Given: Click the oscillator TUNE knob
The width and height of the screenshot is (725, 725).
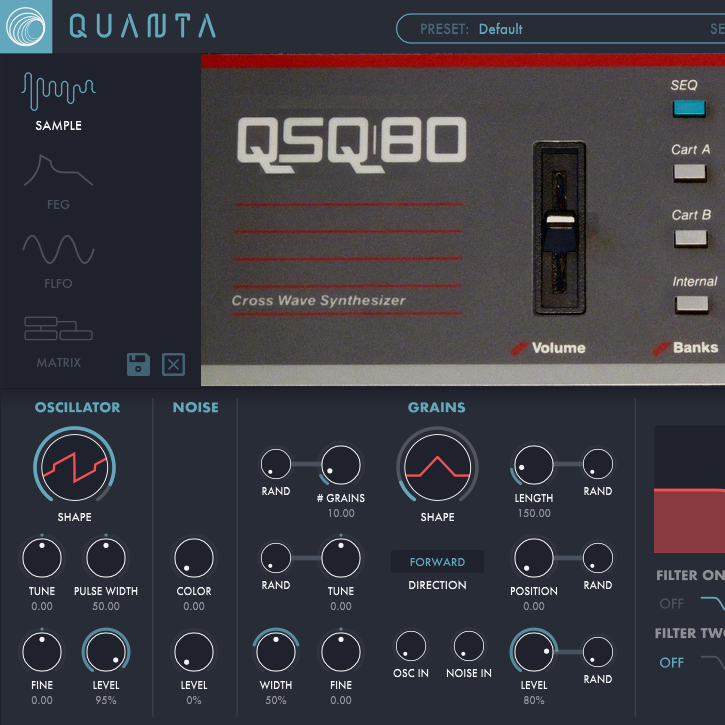Looking at the screenshot, I should tap(42, 558).
